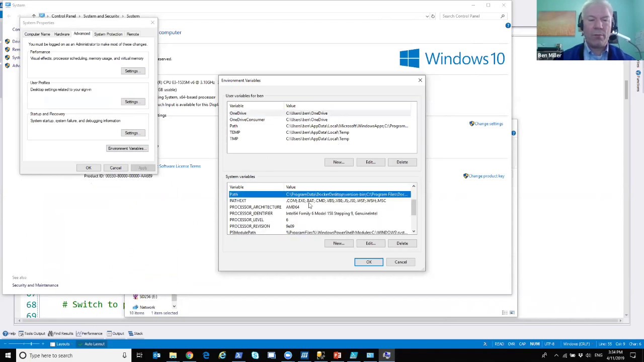The width and height of the screenshot is (644, 362).
Task: Open the System Protection tab
Action: point(108,34)
